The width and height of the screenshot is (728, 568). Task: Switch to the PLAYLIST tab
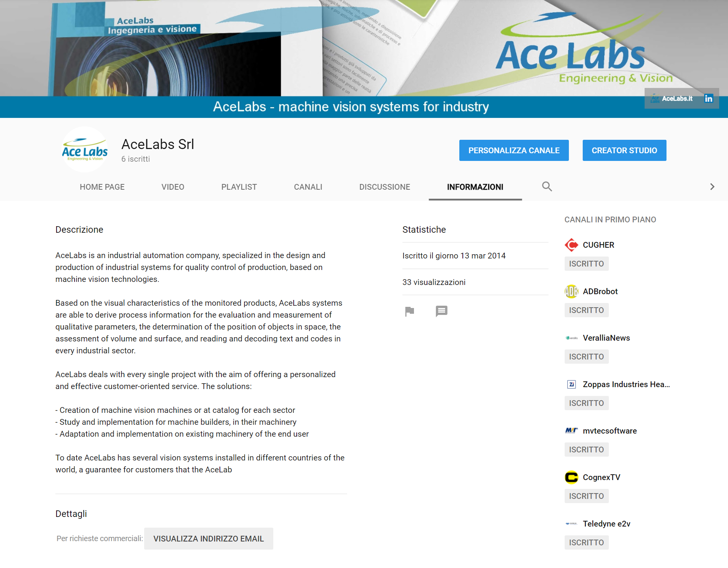click(239, 187)
